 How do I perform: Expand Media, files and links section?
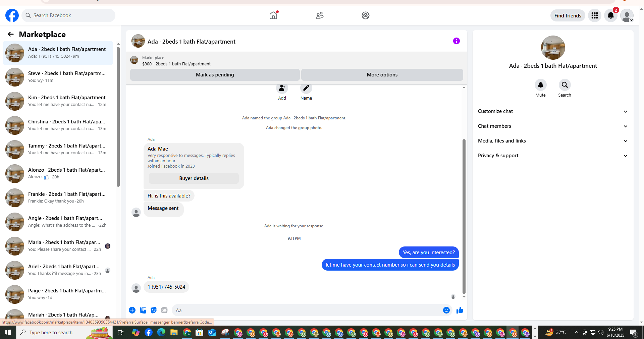pos(553,141)
